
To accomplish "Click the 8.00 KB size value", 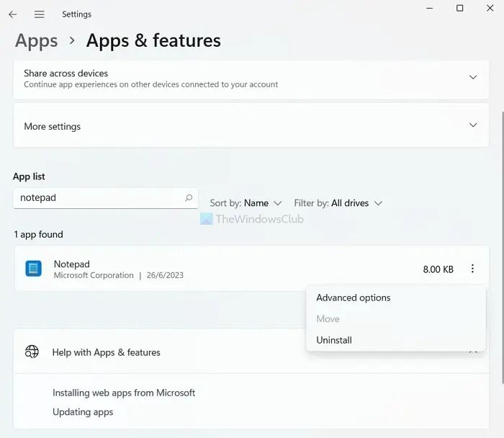I will (x=438, y=269).
